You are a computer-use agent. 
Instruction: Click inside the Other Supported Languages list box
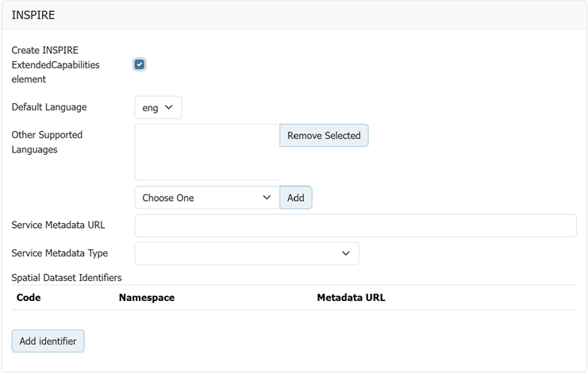[x=207, y=152]
